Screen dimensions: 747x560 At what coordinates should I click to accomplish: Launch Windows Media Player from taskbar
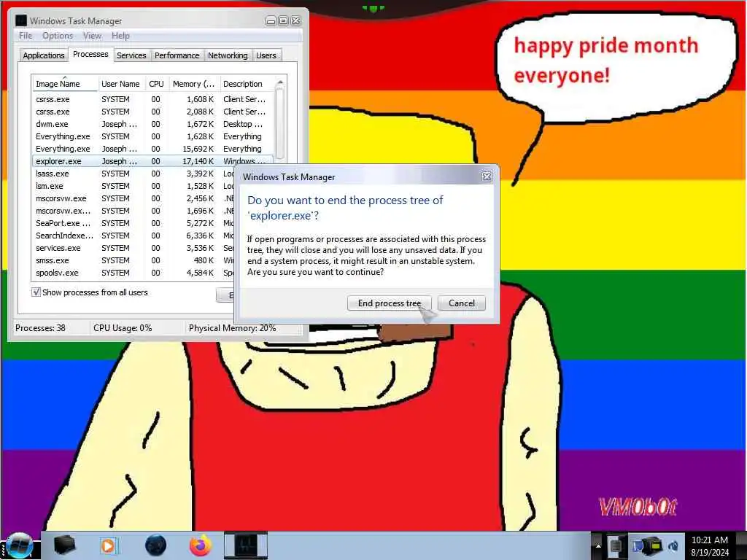(109, 545)
